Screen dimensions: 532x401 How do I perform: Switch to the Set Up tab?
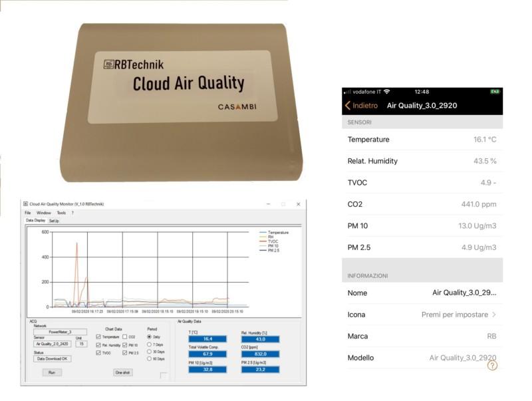54,221
